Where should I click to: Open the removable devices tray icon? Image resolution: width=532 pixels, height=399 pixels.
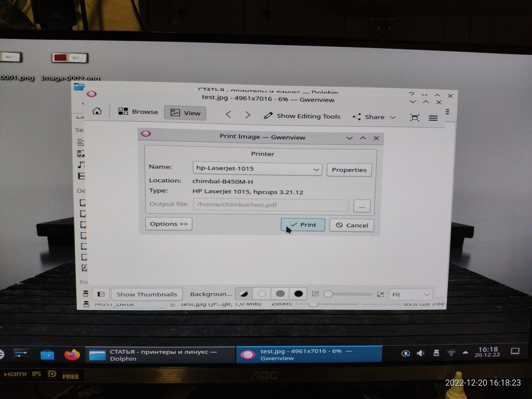coord(436,353)
